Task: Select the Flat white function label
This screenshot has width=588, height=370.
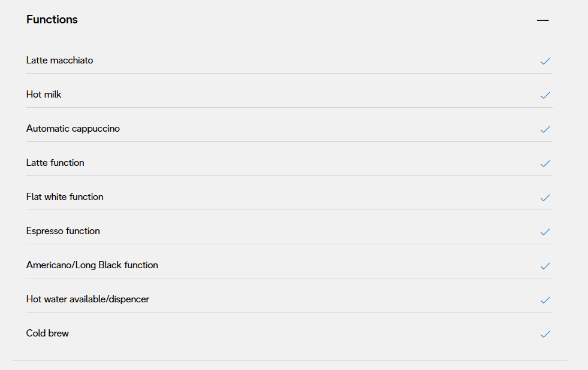Action: tap(65, 197)
